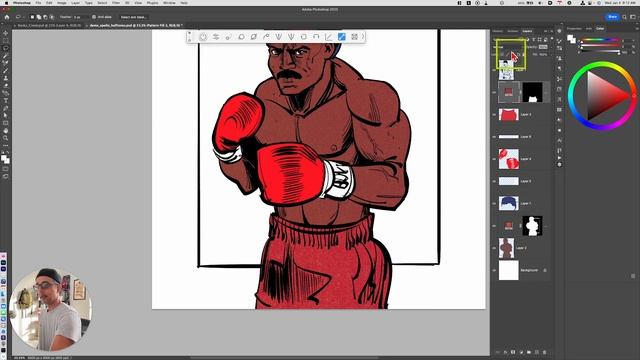Hide the white stripe layer
This screenshot has height=360, width=640.
(x=494, y=137)
